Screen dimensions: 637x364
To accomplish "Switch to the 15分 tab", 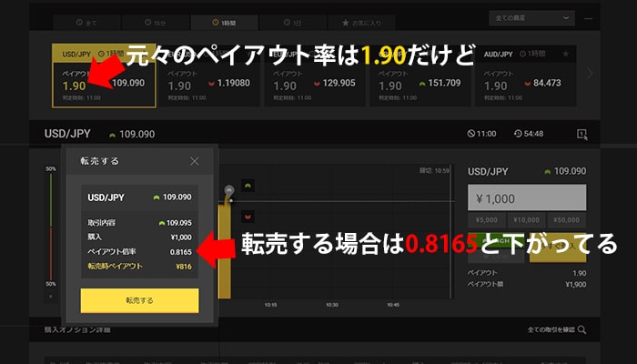I will (x=156, y=23).
